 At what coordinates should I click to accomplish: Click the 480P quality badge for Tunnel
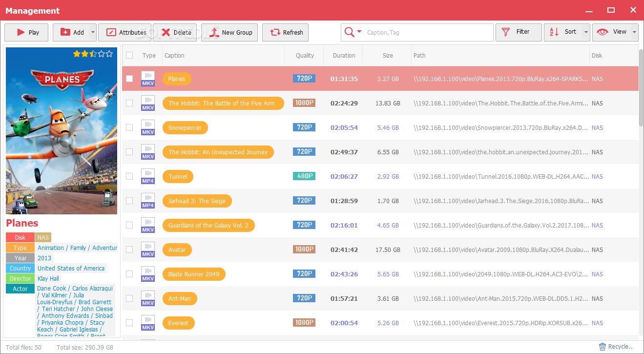(x=304, y=176)
